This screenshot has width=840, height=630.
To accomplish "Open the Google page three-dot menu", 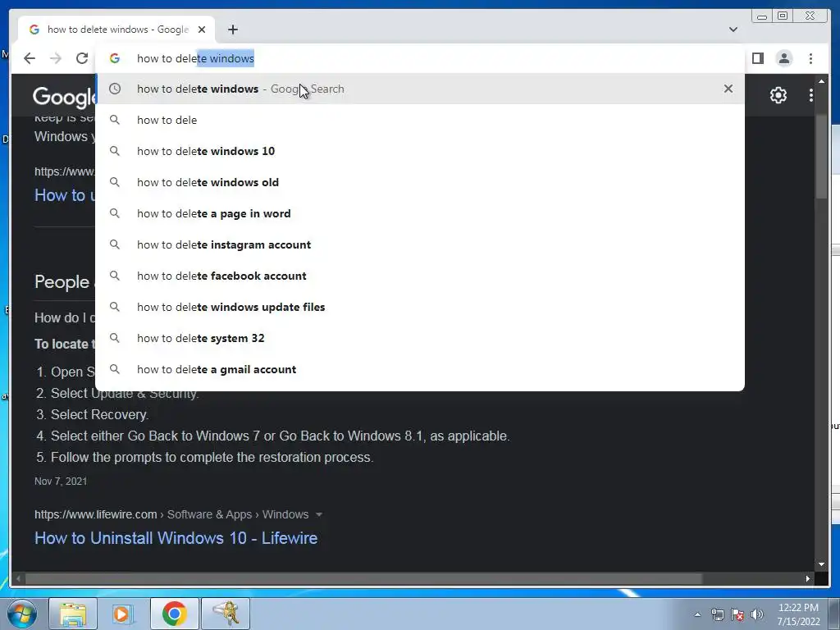I will coord(811,95).
